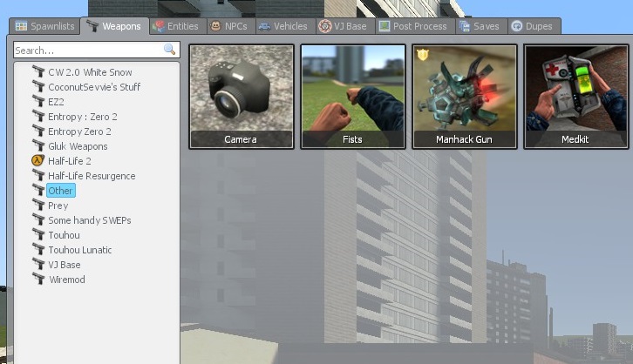
Task: Select Some handy SWEPs category
Action: 90,220
